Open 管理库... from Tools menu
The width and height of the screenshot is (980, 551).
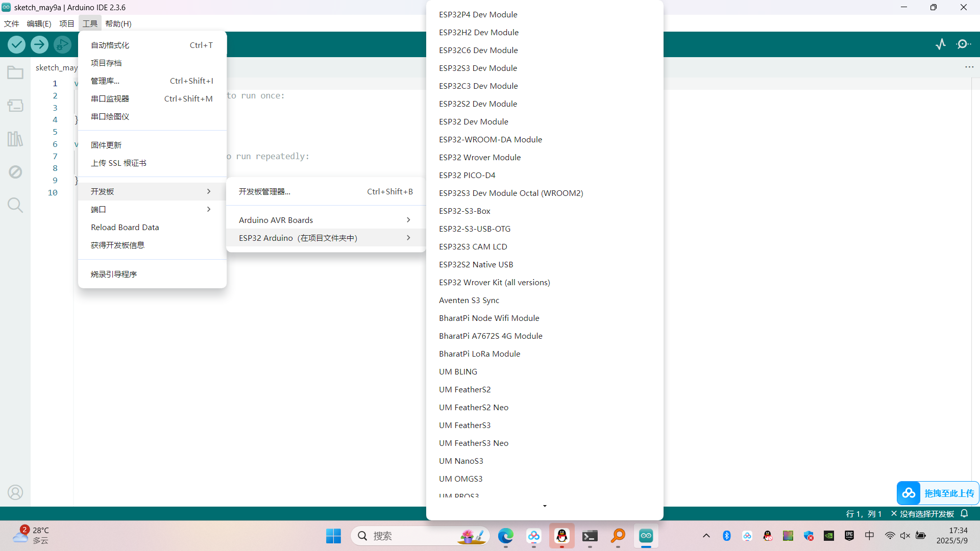(x=152, y=81)
